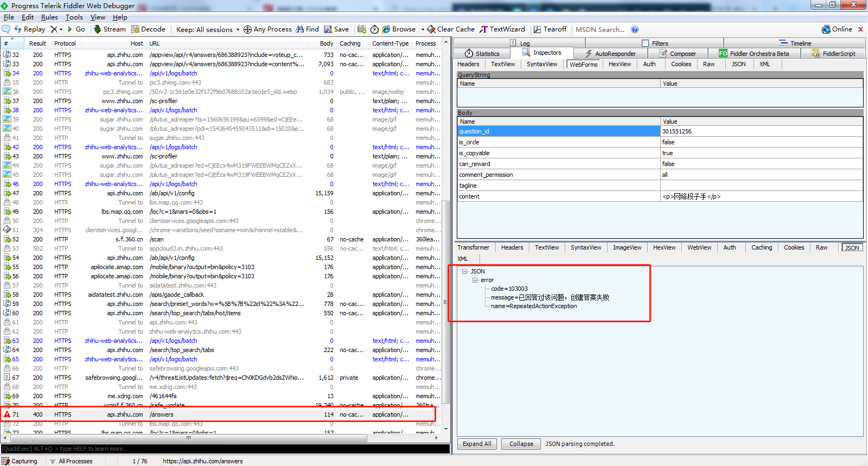Click the Find binoculars icon

[x=299, y=29]
